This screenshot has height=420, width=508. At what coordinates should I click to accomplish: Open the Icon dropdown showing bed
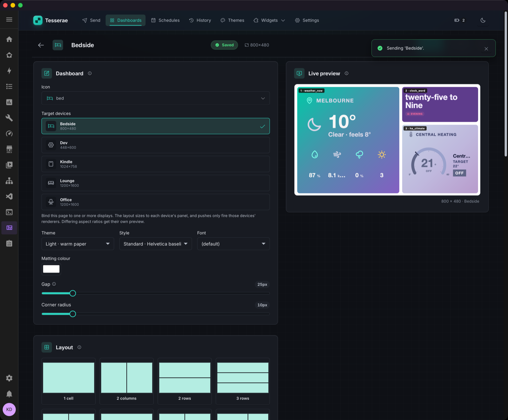pos(156,98)
